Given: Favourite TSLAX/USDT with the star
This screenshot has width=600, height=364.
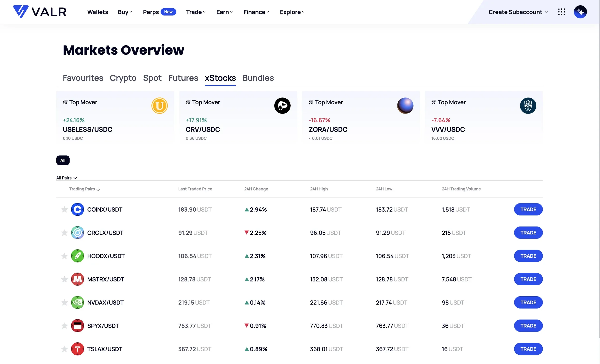Looking at the screenshot, I should coord(64,349).
